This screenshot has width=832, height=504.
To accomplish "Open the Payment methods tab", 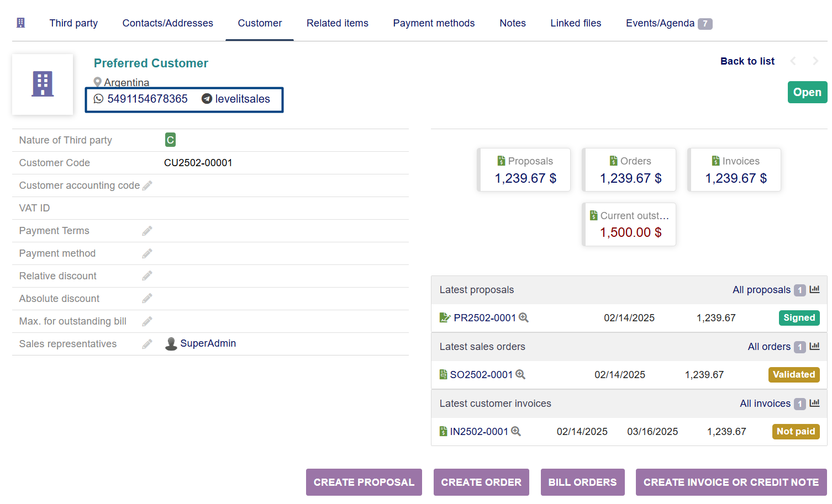I will click(x=434, y=23).
